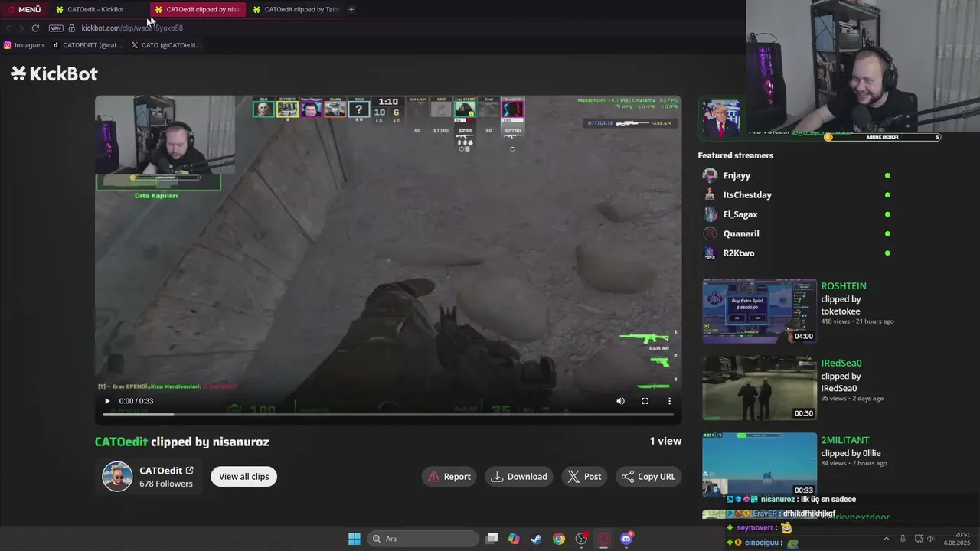Click the Trump ad thumbnail
Viewport: 980px width, 551px height.
pos(720,119)
